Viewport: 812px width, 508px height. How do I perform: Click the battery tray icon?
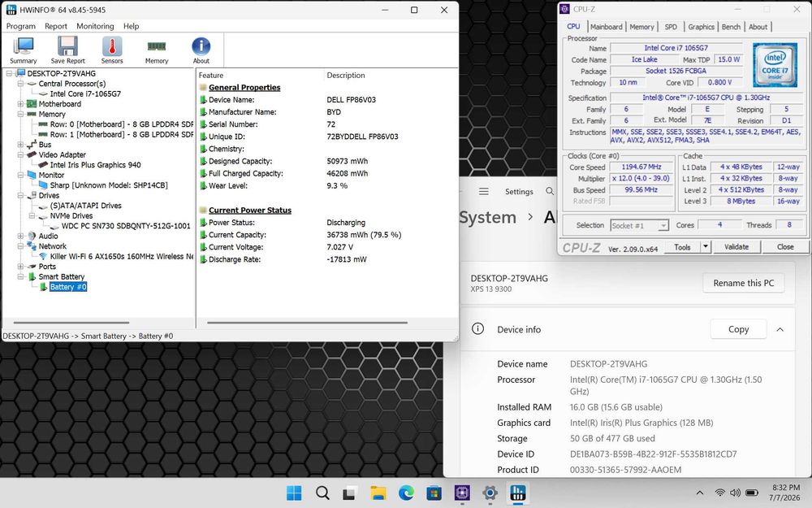(x=752, y=493)
